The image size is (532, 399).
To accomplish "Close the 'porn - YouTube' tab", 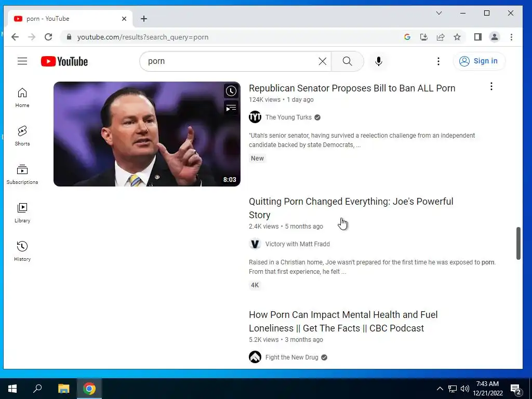I will pos(124,19).
